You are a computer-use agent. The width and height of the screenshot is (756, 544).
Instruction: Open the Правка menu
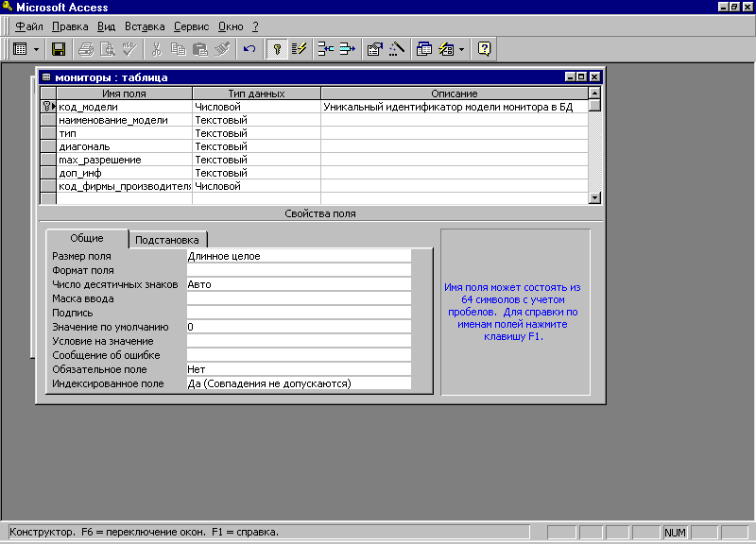point(70,26)
